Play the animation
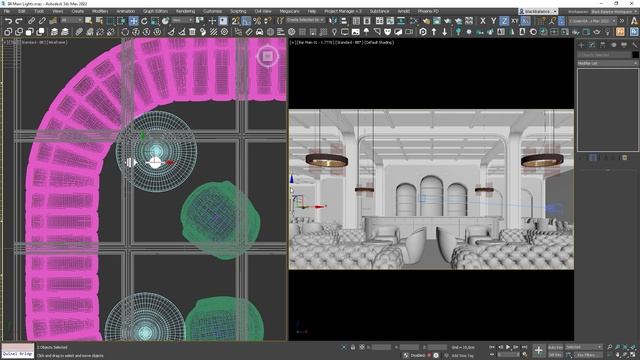 [508, 347]
